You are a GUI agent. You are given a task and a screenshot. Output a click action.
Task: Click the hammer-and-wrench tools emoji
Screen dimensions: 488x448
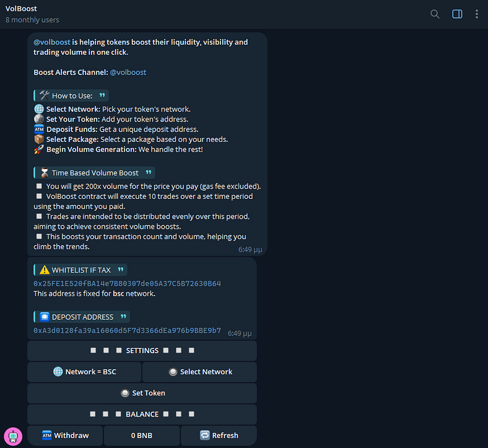click(45, 95)
